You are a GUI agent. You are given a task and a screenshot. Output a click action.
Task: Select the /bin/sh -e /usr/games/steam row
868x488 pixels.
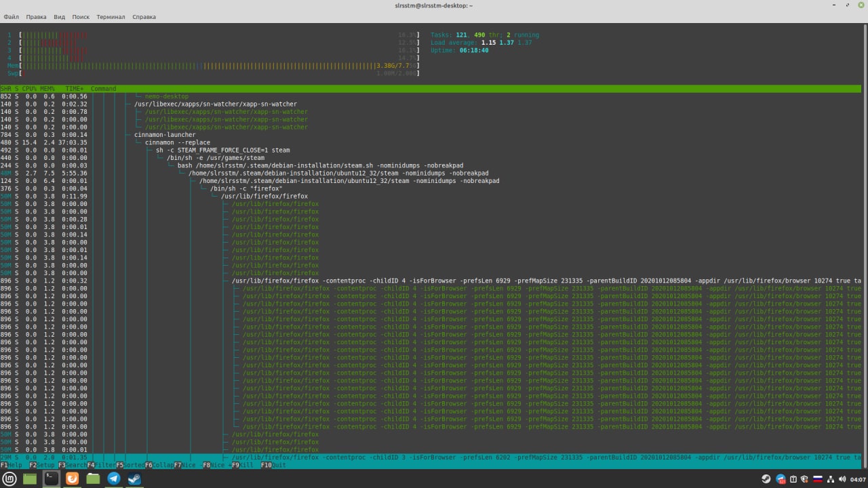pyautogui.click(x=431, y=158)
